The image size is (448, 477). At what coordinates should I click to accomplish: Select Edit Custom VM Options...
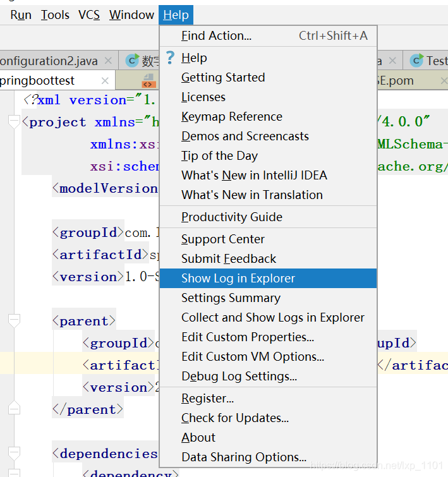click(268, 356)
